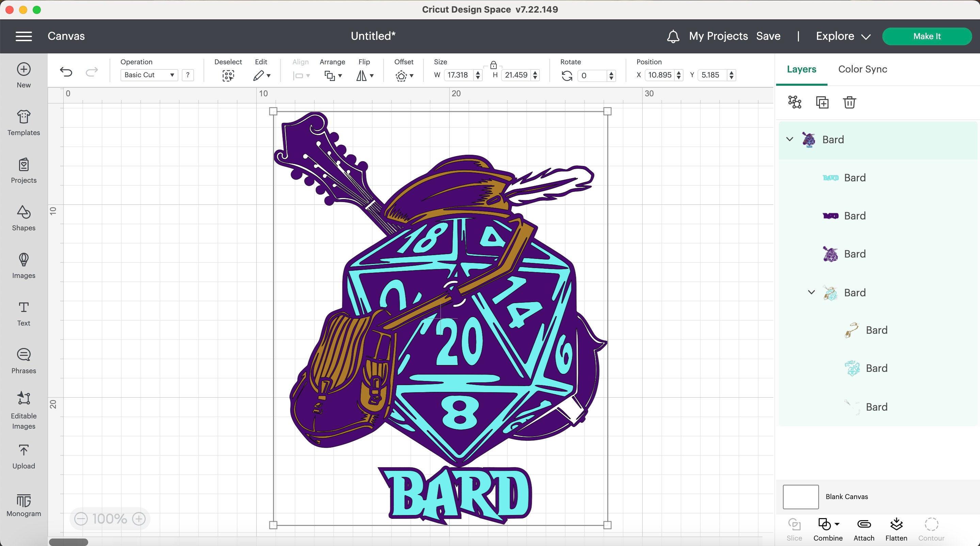Open the Images panel

(x=23, y=266)
